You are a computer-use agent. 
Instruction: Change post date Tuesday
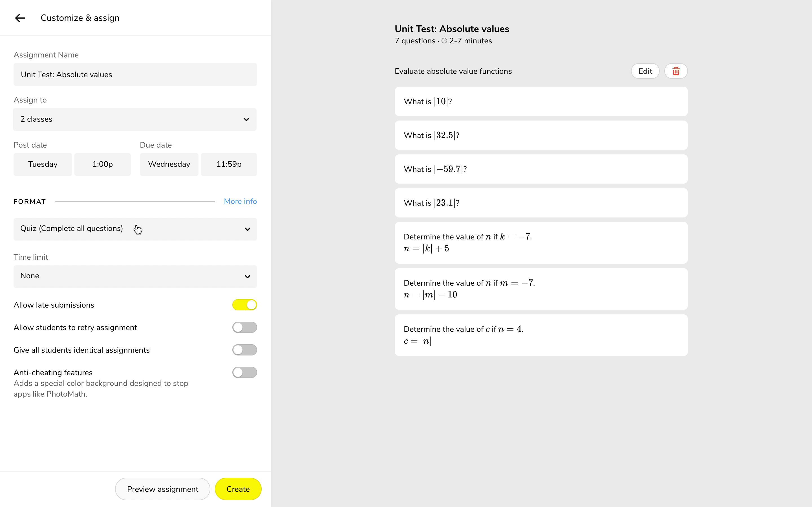pyautogui.click(x=43, y=164)
